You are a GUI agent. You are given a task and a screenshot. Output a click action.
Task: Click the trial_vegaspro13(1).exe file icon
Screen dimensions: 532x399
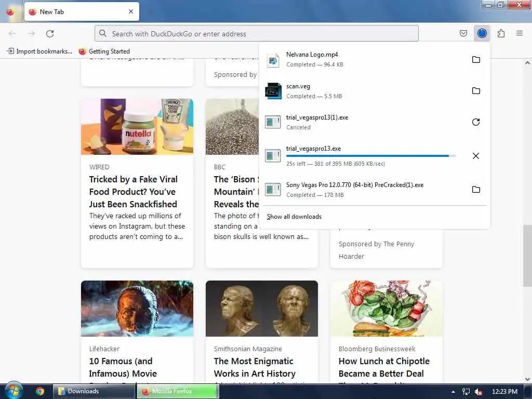pos(273,122)
